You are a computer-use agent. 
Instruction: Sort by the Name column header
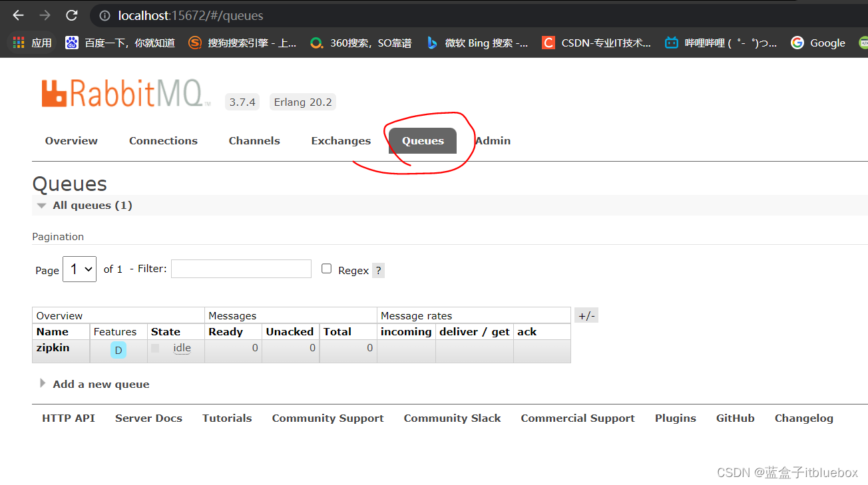53,331
